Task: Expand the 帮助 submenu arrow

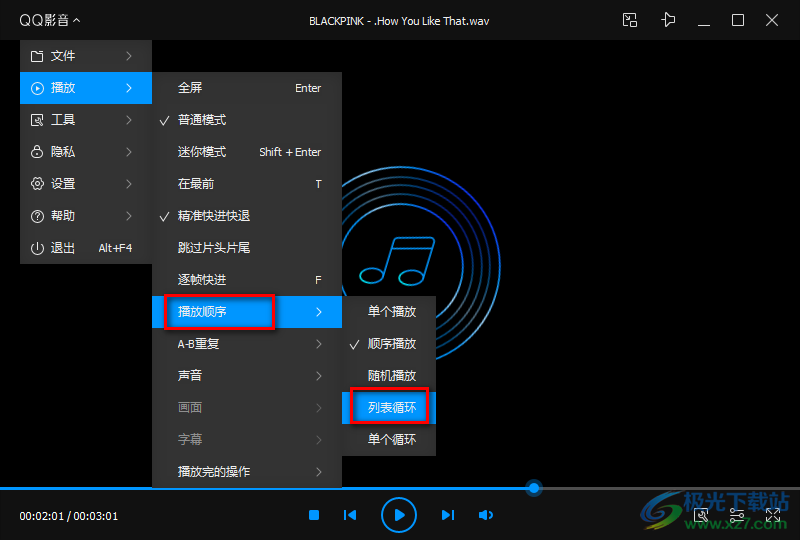Action: (x=129, y=216)
